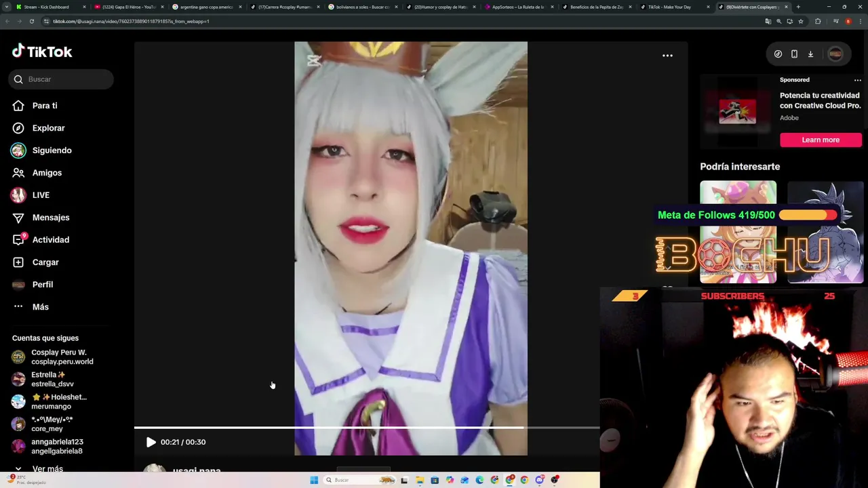Screen dimensions: 868x488
Task: Play the paused video
Action: [151, 442]
